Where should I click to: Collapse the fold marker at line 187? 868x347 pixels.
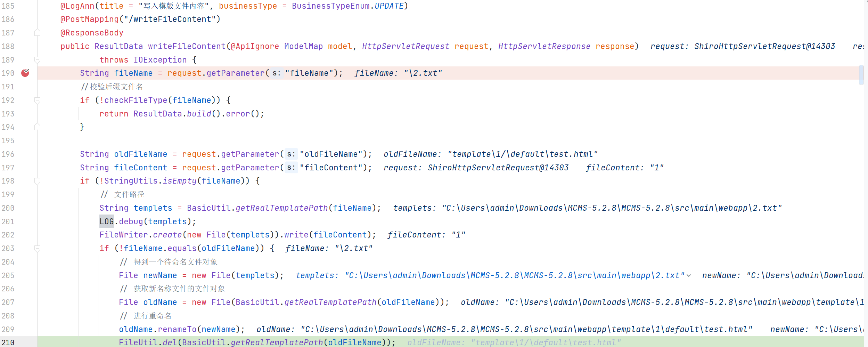coord(38,33)
